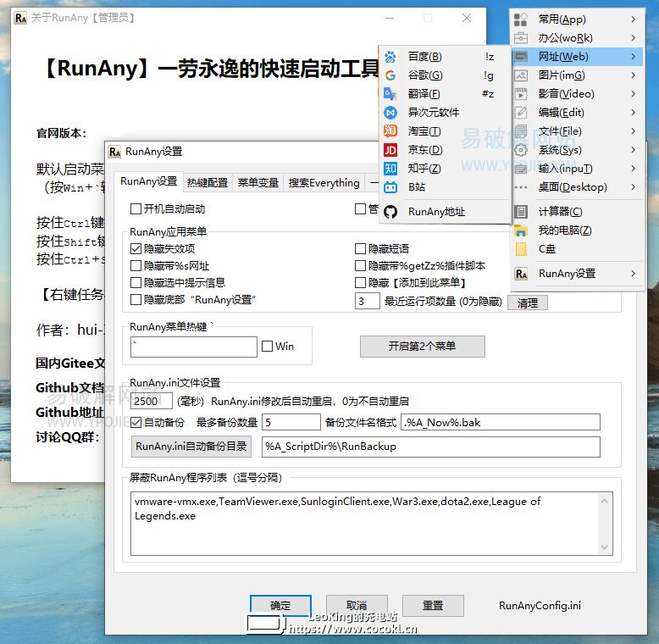Screen dimensions: 659x644
Task: Check 隐藏带%getZz%插件脚本 option
Action: (360, 266)
